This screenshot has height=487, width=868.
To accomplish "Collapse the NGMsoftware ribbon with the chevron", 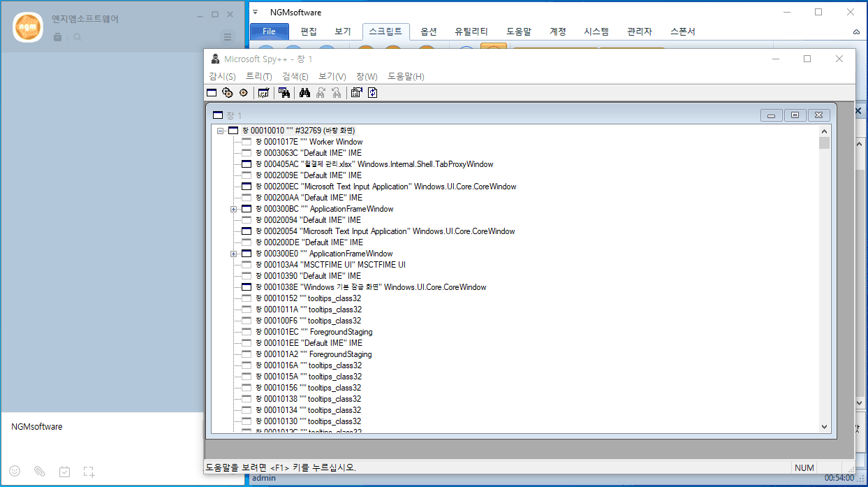I will click(857, 31).
